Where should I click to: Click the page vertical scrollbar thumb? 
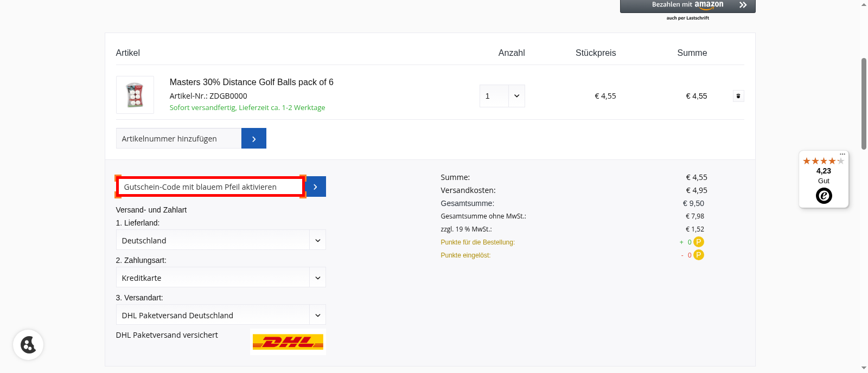(x=864, y=103)
